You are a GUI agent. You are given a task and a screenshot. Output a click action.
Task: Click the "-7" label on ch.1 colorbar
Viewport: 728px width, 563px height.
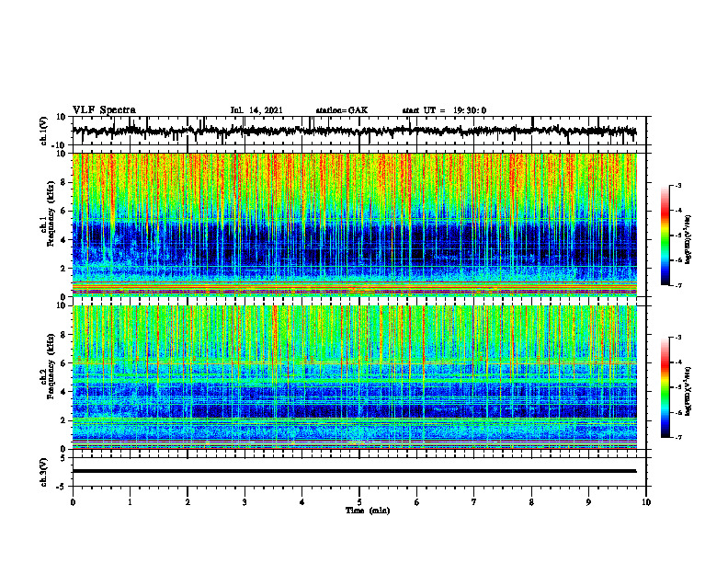click(677, 285)
